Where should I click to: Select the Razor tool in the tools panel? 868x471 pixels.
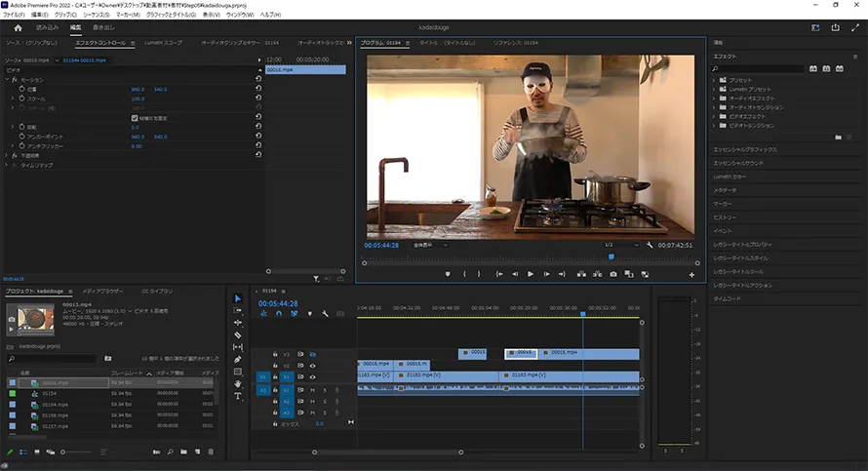(238, 334)
